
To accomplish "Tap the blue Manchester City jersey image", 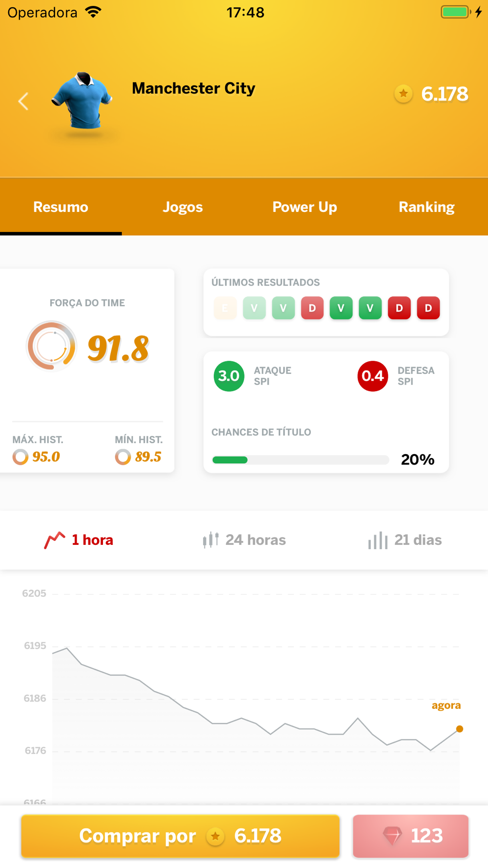I will pos(82,101).
